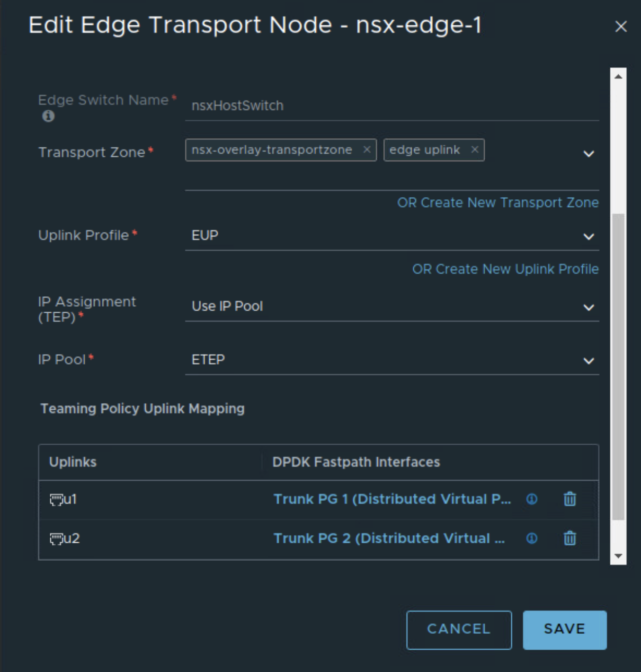Open Trunk PG 2 fastpath interface
Screen dimensions: 641x672
pos(389,538)
